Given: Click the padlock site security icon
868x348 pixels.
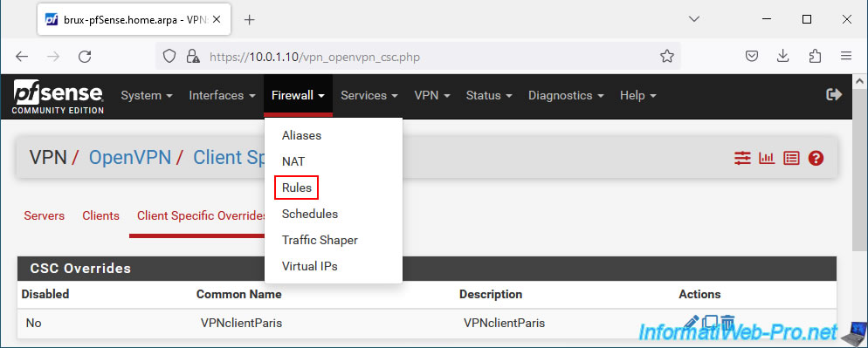Looking at the screenshot, I should [193, 56].
